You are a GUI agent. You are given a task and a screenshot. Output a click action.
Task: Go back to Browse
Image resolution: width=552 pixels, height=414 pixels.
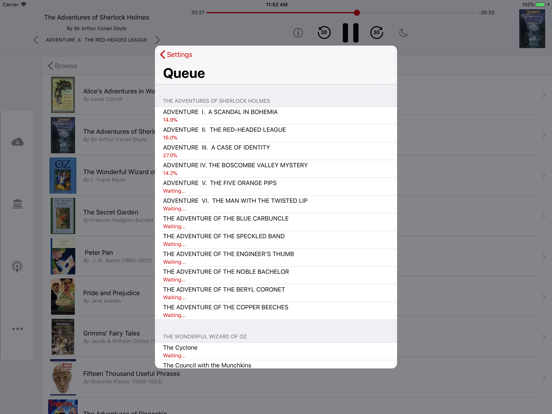[x=62, y=66]
